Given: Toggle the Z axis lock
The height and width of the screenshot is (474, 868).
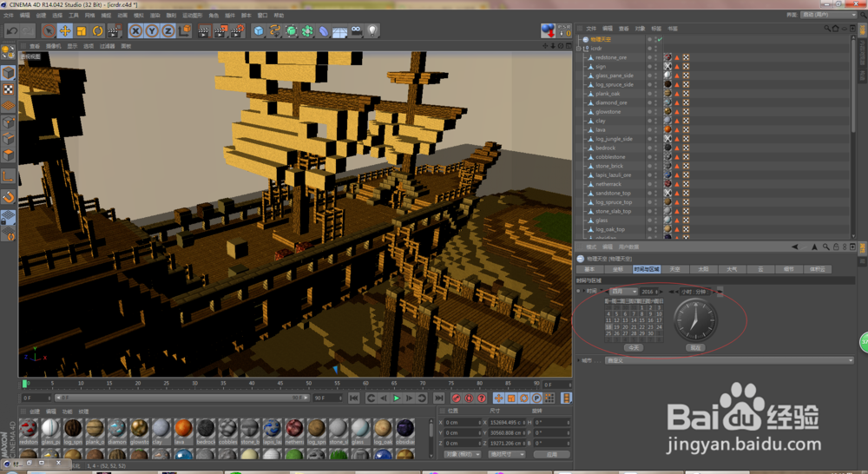Looking at the screenshot, I should [x=168, y=31].
